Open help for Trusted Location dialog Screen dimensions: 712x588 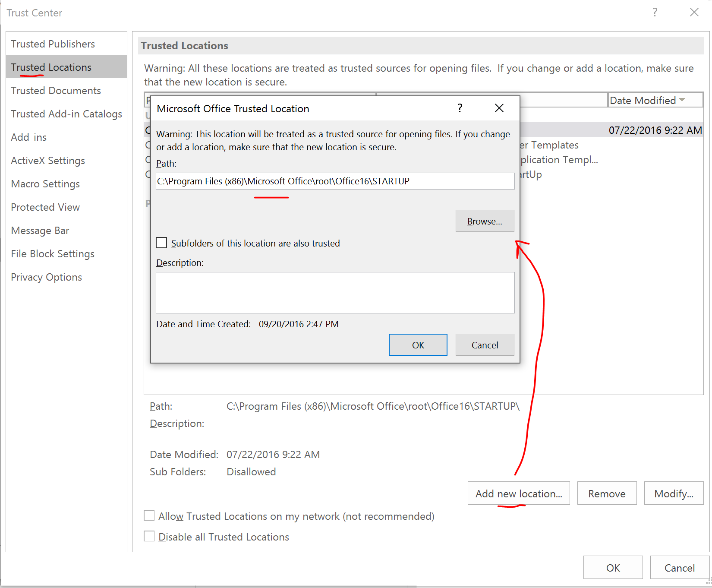[460, 108]
